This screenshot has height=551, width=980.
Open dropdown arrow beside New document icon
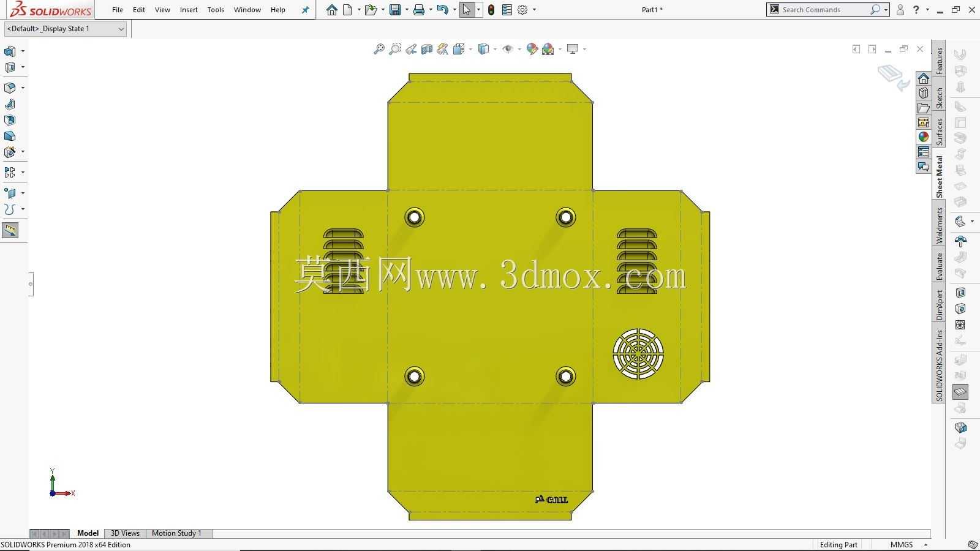point(359,10)
